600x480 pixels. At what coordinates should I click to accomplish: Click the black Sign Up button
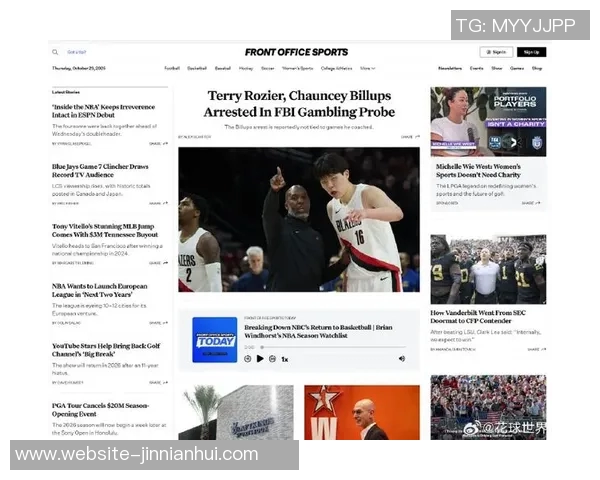tap(531, 52)
